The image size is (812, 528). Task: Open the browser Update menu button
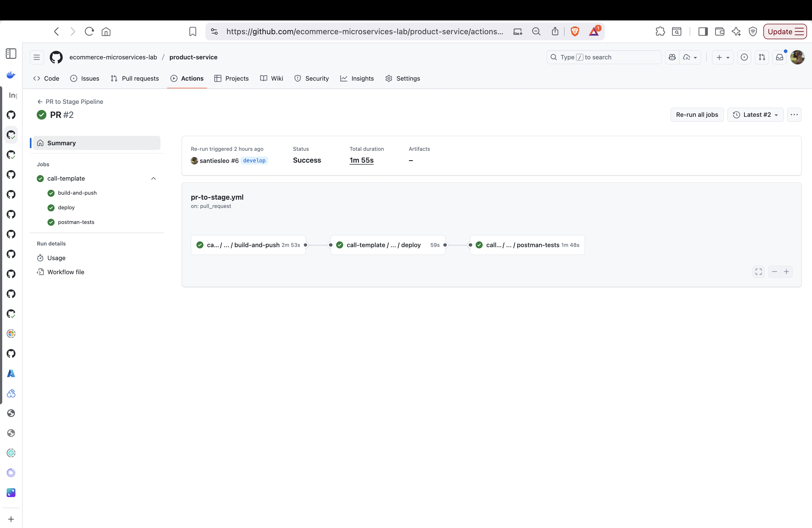[x=785, y=31]
